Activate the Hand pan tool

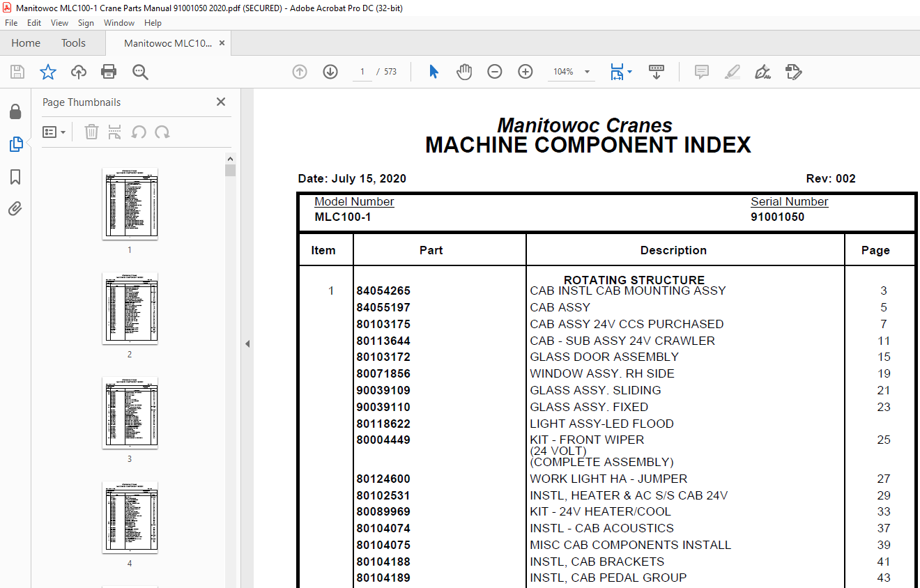pos(464,72)
